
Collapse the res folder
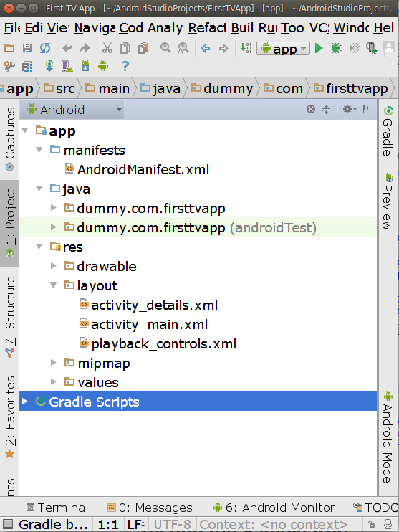[39, 247]
